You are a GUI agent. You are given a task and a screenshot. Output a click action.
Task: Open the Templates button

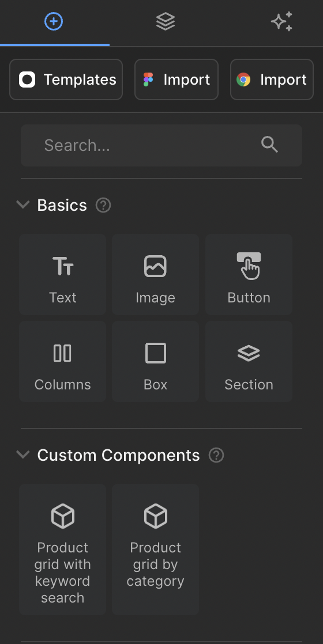(66, 79)
